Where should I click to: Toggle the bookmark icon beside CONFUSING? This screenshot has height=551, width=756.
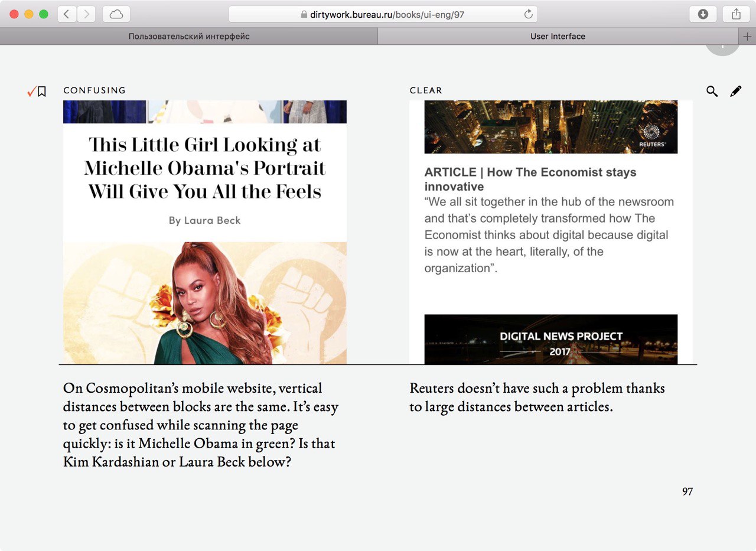(41, 92)
